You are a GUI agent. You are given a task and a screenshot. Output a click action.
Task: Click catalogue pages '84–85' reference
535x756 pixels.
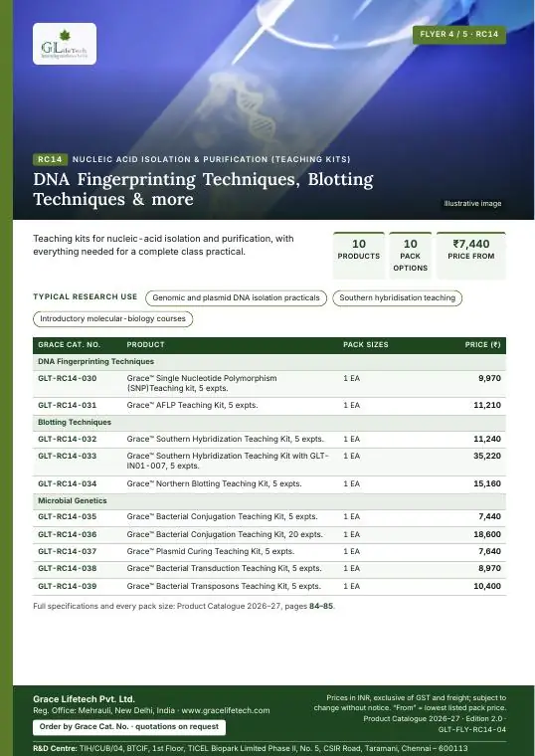coord(321,607)
